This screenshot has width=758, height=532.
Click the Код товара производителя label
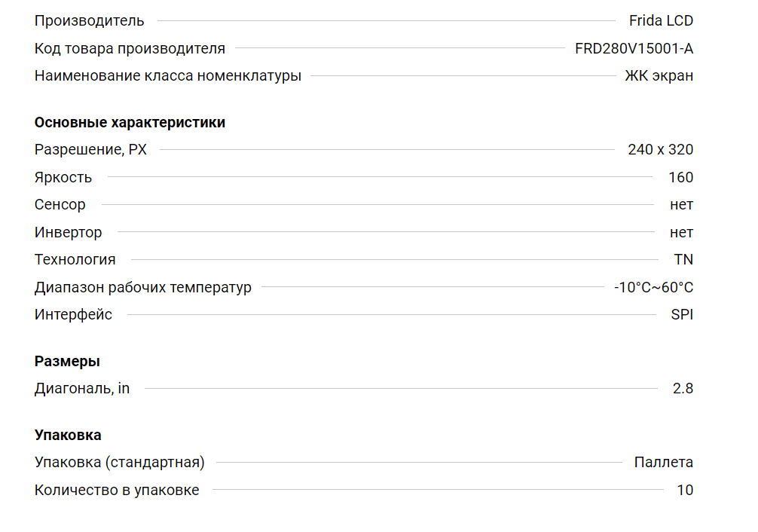click(130, 49)
